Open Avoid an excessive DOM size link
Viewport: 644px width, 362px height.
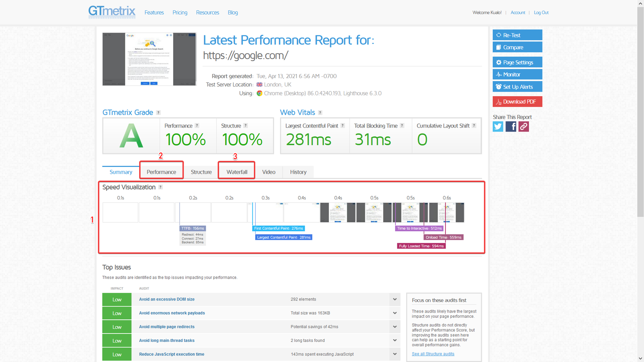[167, 299]
